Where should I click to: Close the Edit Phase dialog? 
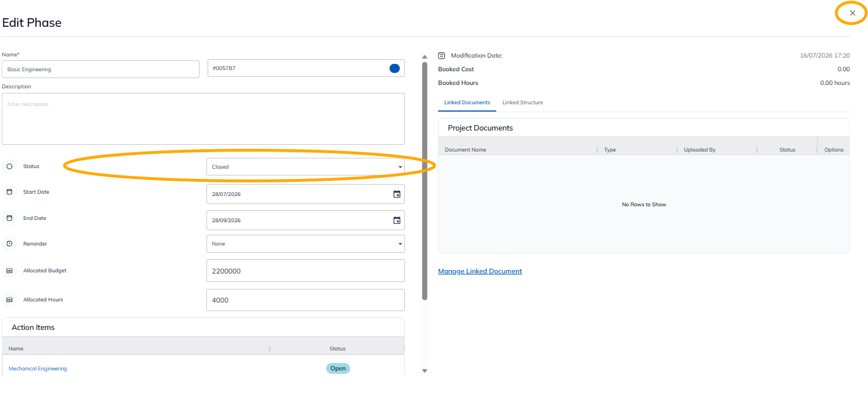pos(853,13)
